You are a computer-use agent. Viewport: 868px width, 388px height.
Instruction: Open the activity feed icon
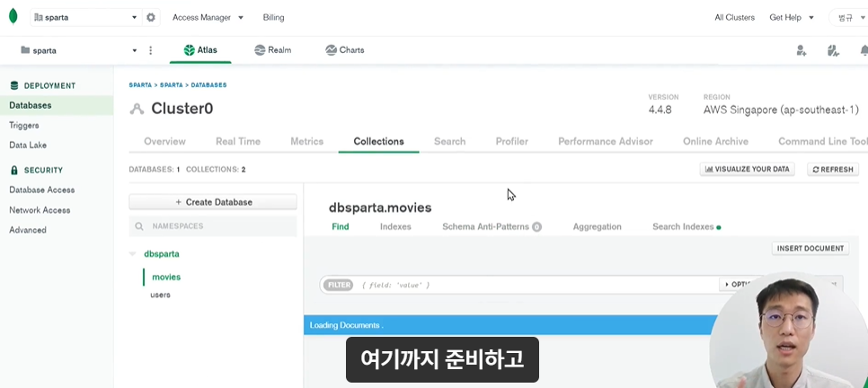[x=833, y=50]
